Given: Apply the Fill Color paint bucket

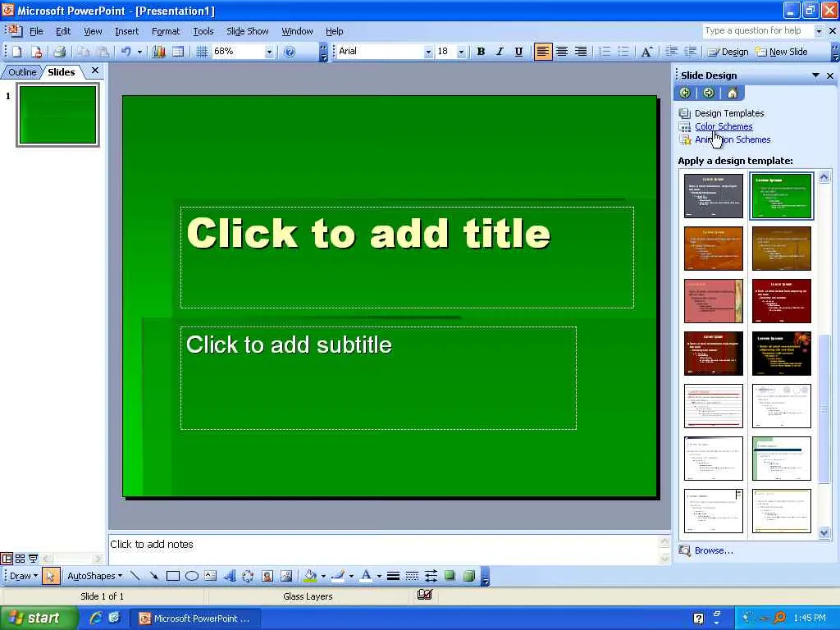Looking at the screenshot, I should point(310,576).
